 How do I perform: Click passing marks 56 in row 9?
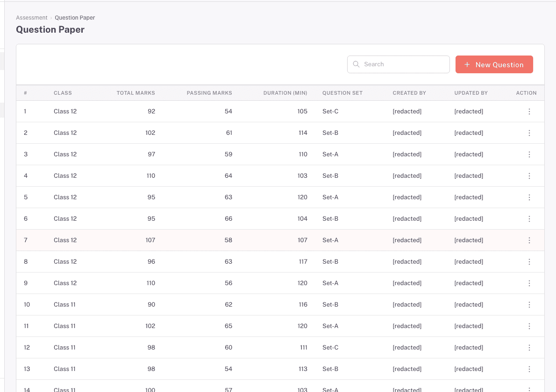click(228, 283)
